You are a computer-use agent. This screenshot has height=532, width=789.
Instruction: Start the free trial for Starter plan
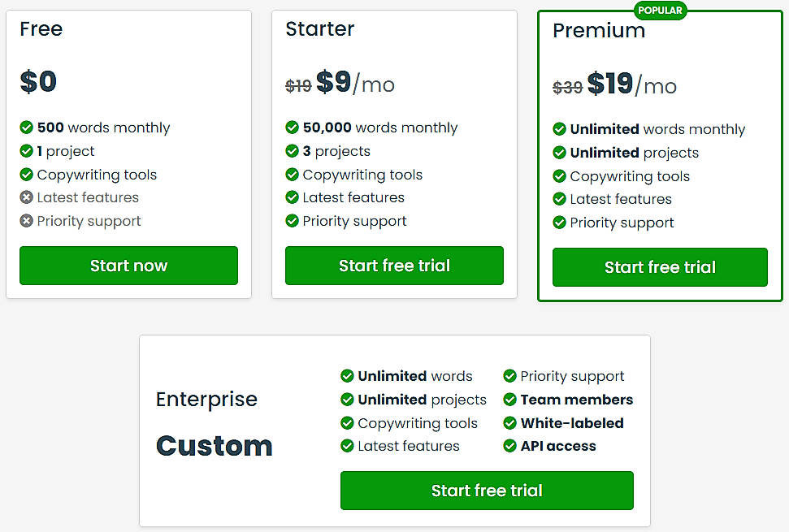point(394,266)
